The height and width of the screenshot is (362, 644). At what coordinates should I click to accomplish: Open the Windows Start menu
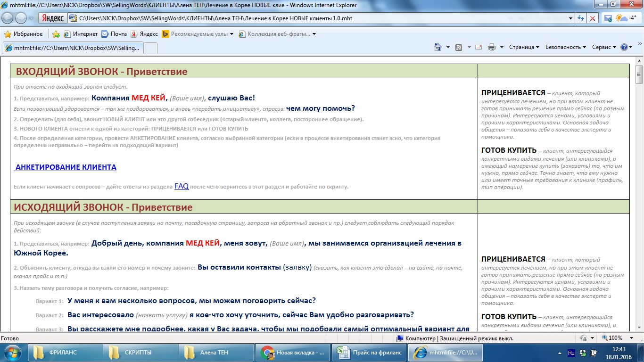point(13,353)
